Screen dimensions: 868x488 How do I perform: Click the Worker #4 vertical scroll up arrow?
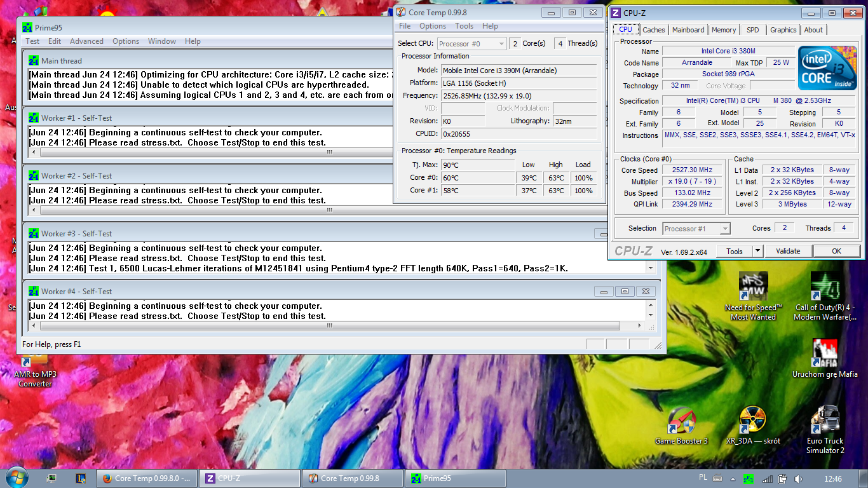tap(650, 306)
